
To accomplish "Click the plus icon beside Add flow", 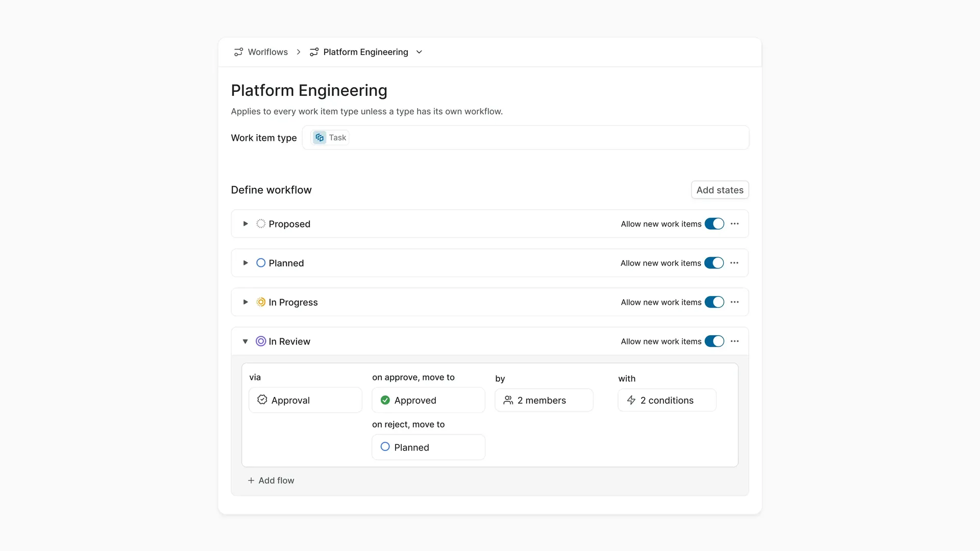I will 251,481.
